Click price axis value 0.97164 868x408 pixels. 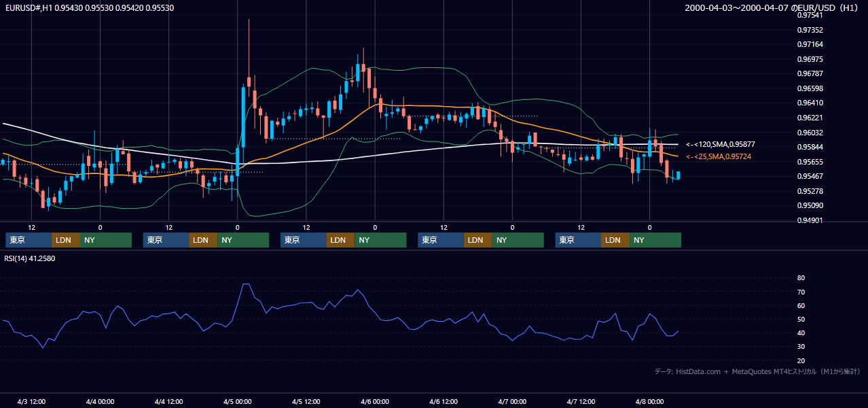[x=810, y=44]
